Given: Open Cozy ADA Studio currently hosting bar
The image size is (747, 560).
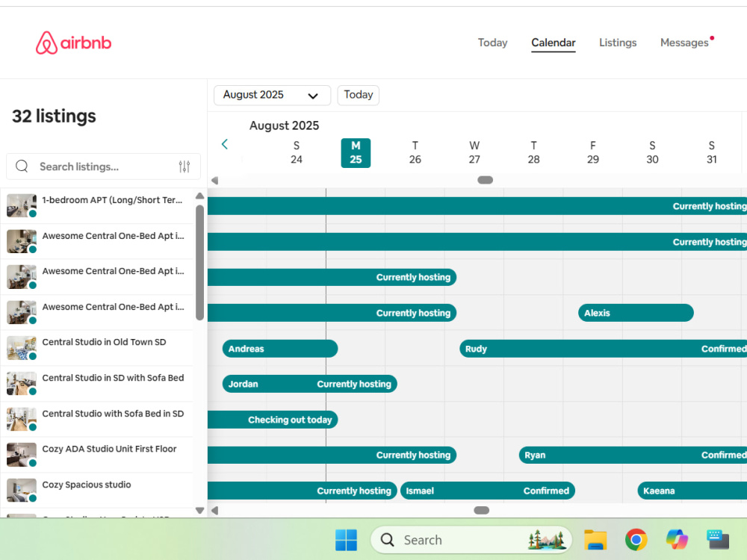Looking at the screenshot, I should [332, 455].
